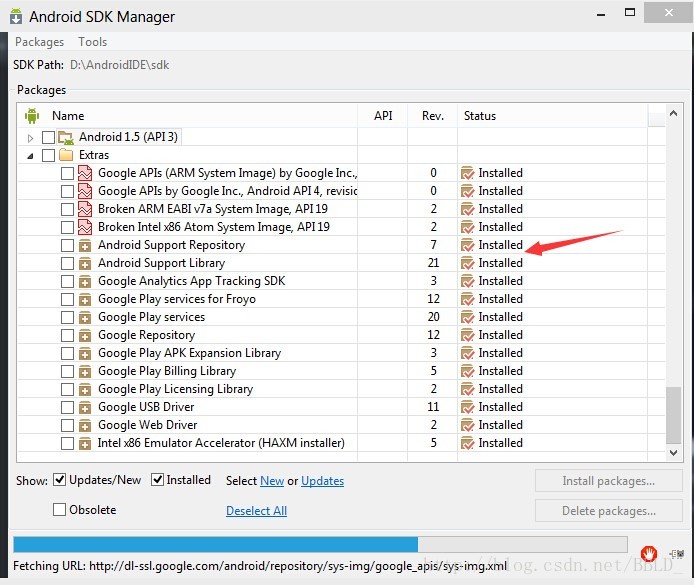Click the log window icon at bottom right
Image resolution: width=694 pixels, height=585 pixels.
tap(677, 553)
